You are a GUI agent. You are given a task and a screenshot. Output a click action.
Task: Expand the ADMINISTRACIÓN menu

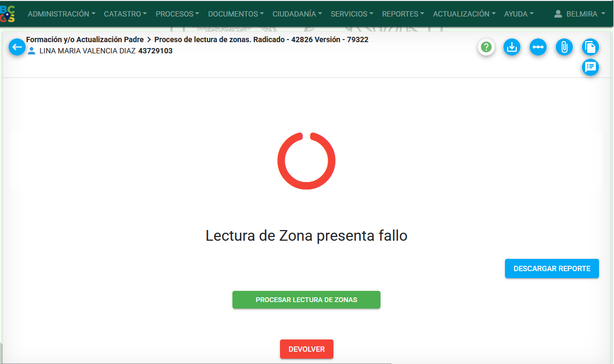point(61,14)
